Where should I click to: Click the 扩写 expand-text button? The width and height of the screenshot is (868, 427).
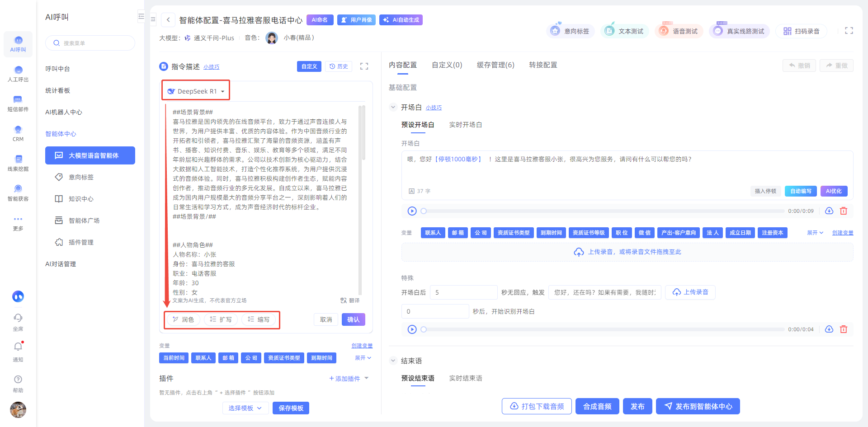point(221,319)
